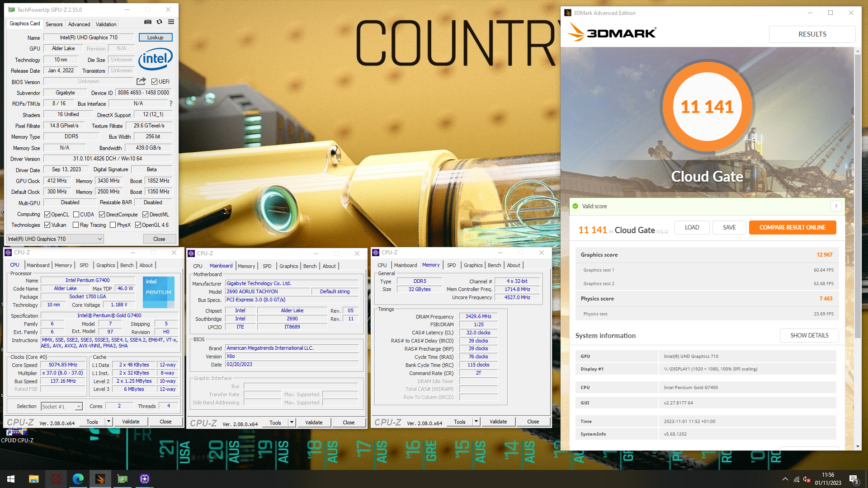
Task: Click Close button in GPU-Z
Action: (x=159, y=239)
